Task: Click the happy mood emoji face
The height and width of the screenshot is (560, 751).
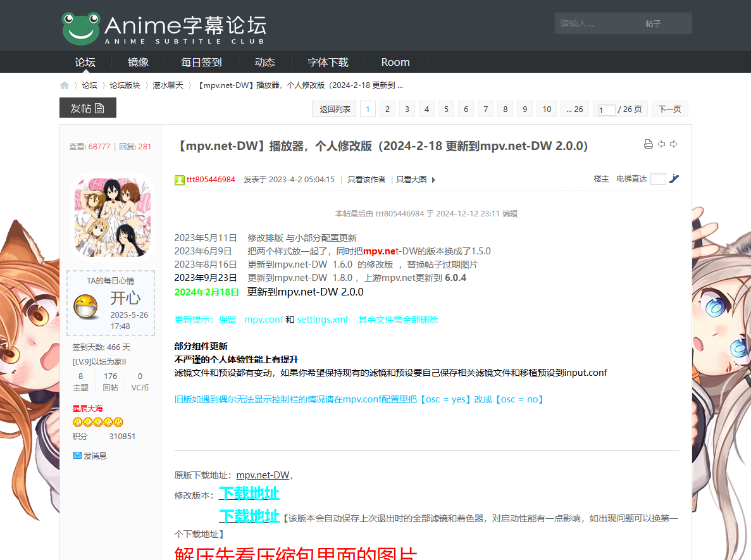Action: 86,307
